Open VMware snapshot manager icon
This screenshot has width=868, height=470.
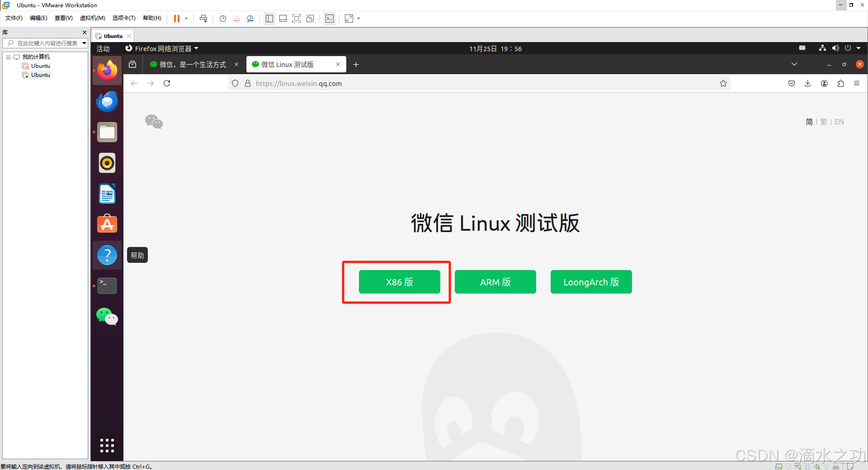(250, 19)
